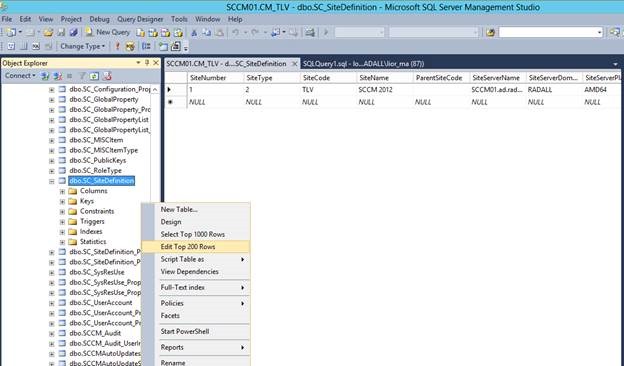Click the SiteName cell 'SCCM 2012'
This screenshot has height=366, width=624.
385,90
